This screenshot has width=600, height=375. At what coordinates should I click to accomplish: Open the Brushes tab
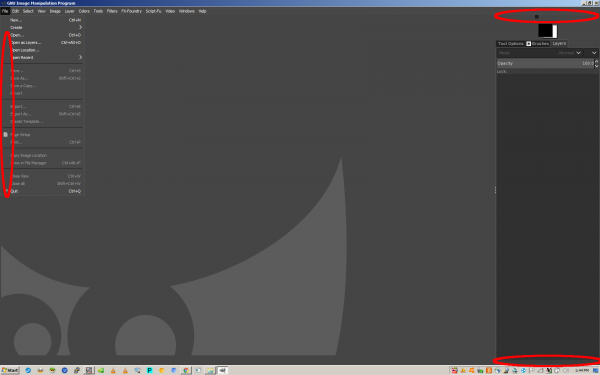pos(538,44)
